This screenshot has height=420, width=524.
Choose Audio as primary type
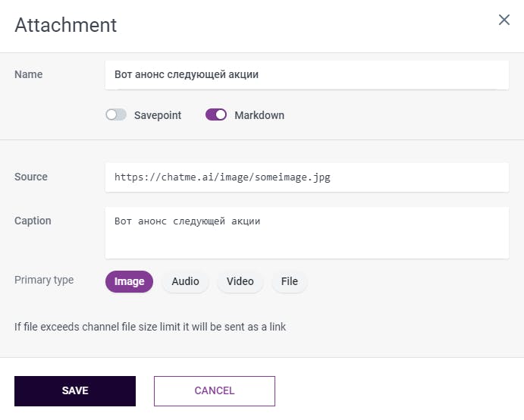tap(185, 281)
